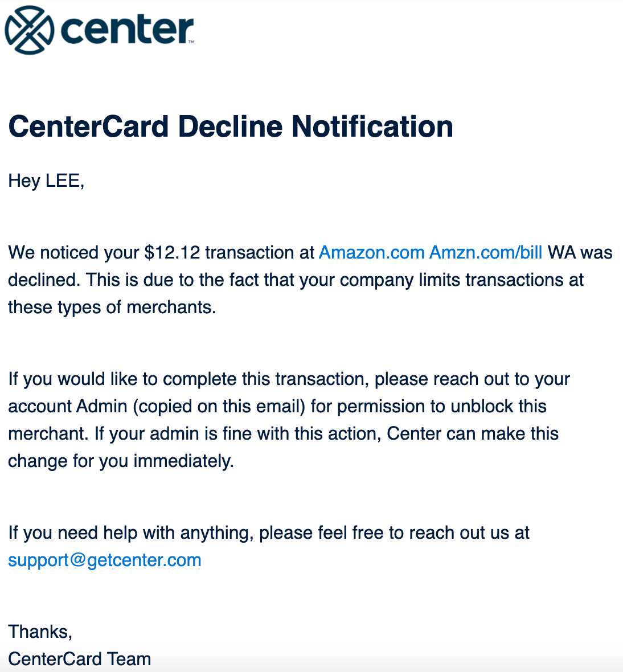
Task: Click the 'center' wordmark text in logo
Action: 126,30
